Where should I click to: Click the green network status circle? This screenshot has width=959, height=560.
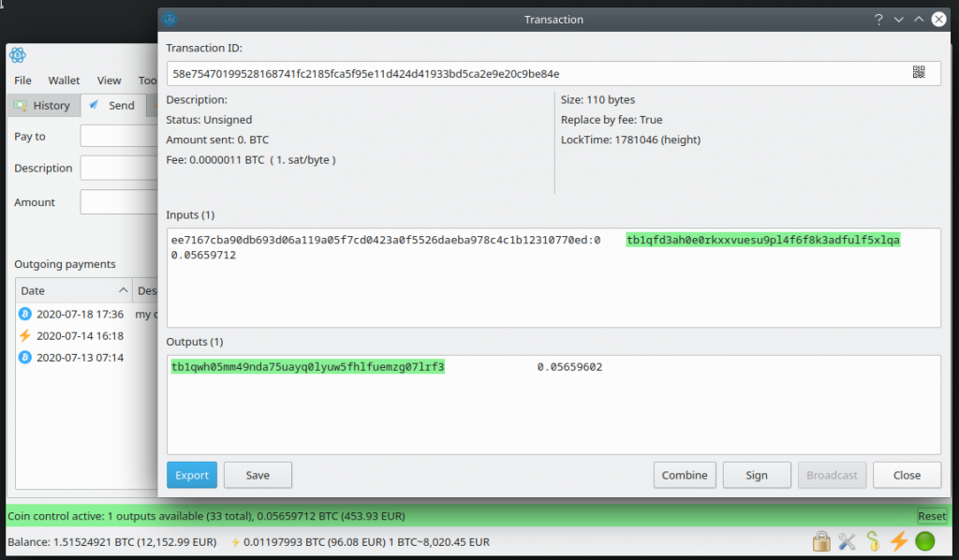924,541
